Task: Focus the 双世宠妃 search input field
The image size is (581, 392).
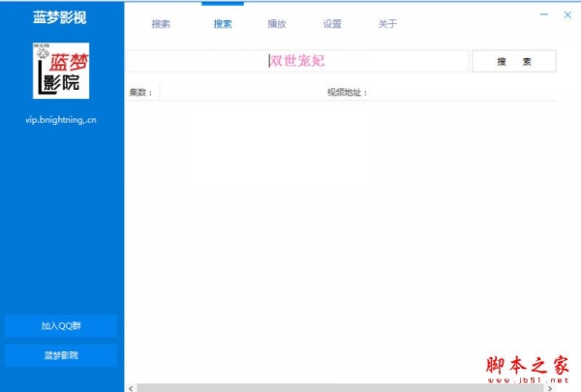Action: click(296, 61)
